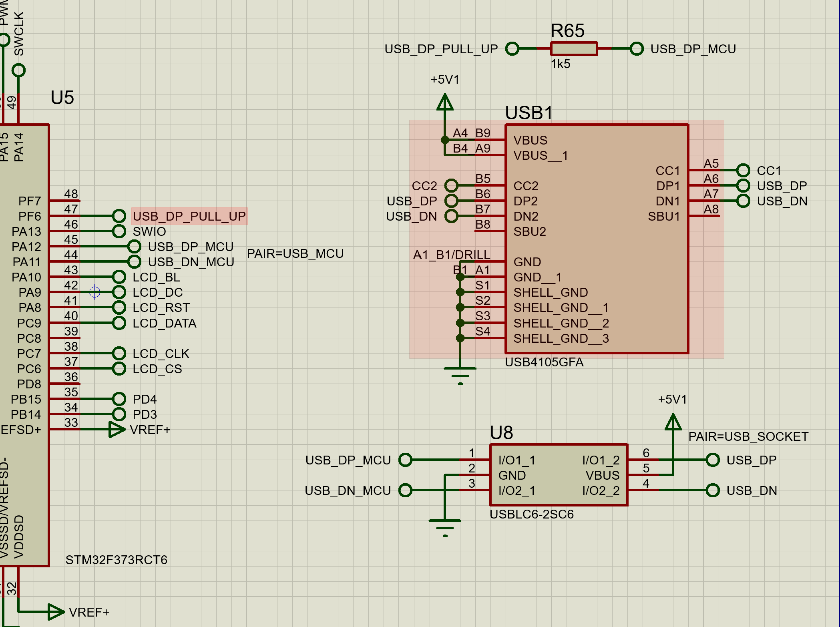Click the U5 reference designator
The image size is (840, 627).
pos(62,98)
